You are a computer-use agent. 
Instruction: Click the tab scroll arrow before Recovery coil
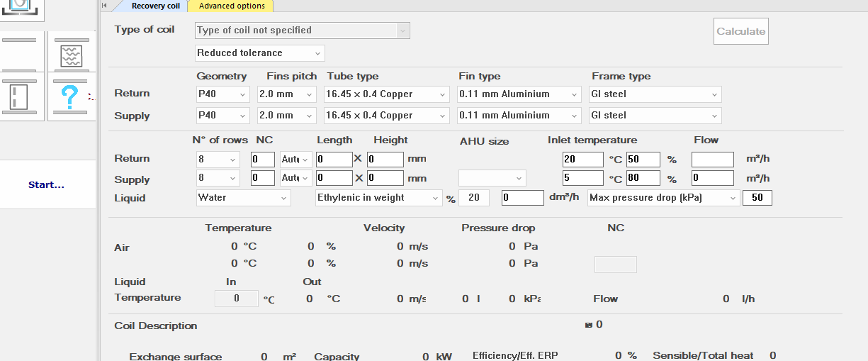pos(105,6)
